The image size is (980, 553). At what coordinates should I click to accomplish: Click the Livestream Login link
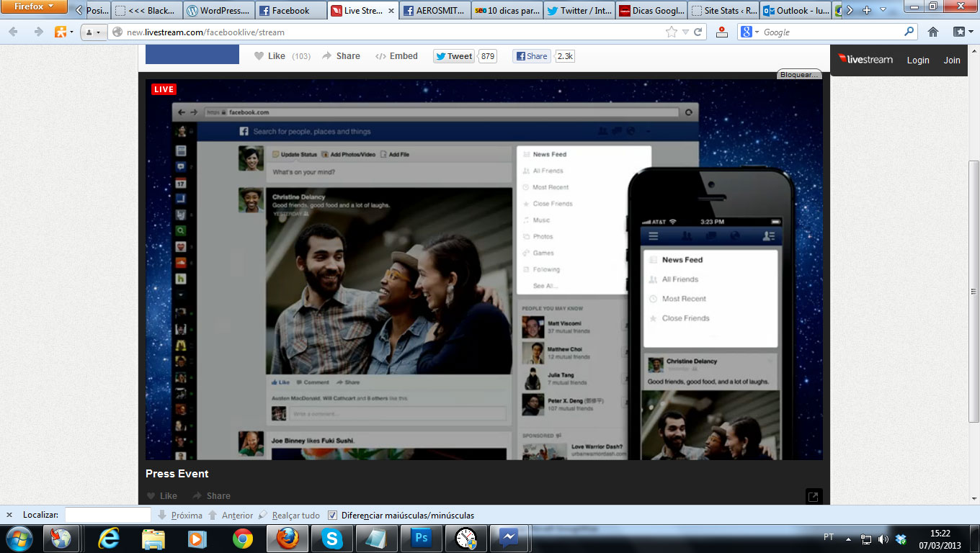(x=918, y=60)
